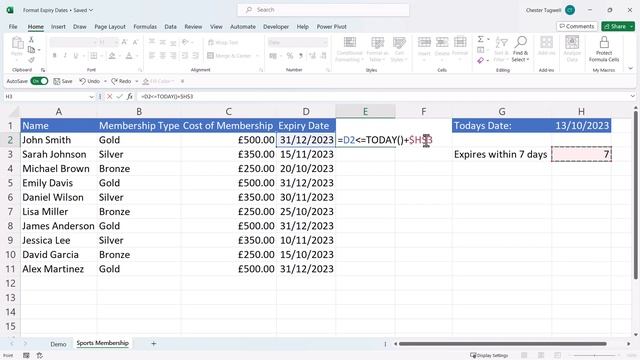This screenshot has height=360, width=640.
Task: Click the Redo button
Action: point(121,81)
